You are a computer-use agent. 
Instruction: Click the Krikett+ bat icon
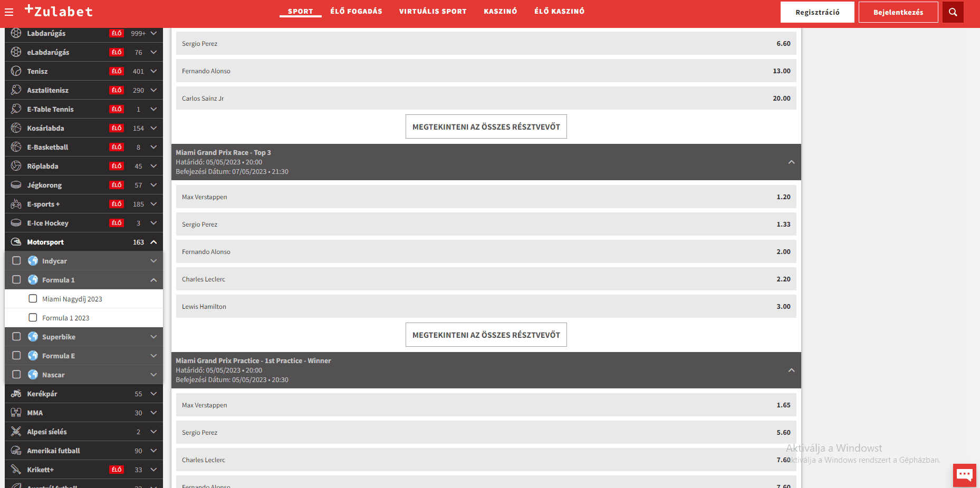pos(16,470)
